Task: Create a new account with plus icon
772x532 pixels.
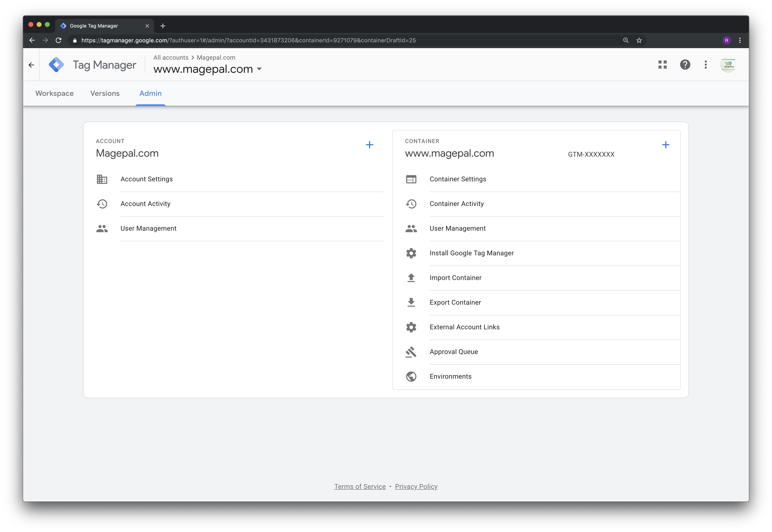Action: pyautogui.click(x=369, y=145)
